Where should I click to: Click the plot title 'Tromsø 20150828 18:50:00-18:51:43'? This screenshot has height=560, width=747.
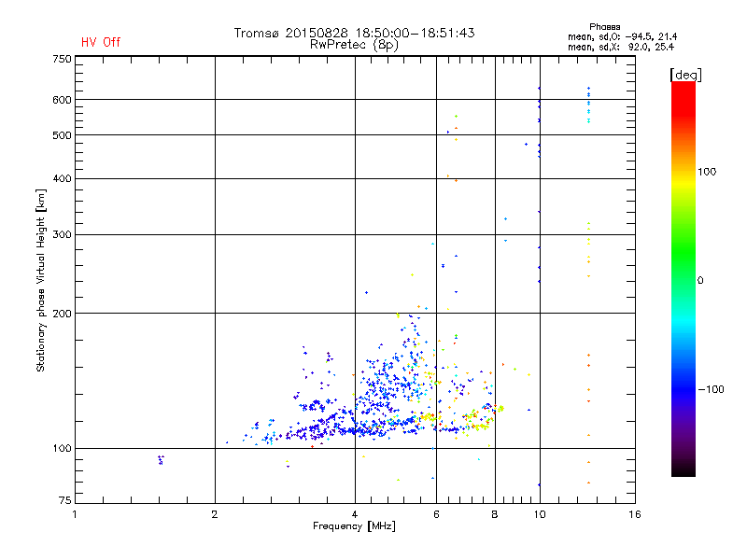pyautogui.click(x=354, y=33)
